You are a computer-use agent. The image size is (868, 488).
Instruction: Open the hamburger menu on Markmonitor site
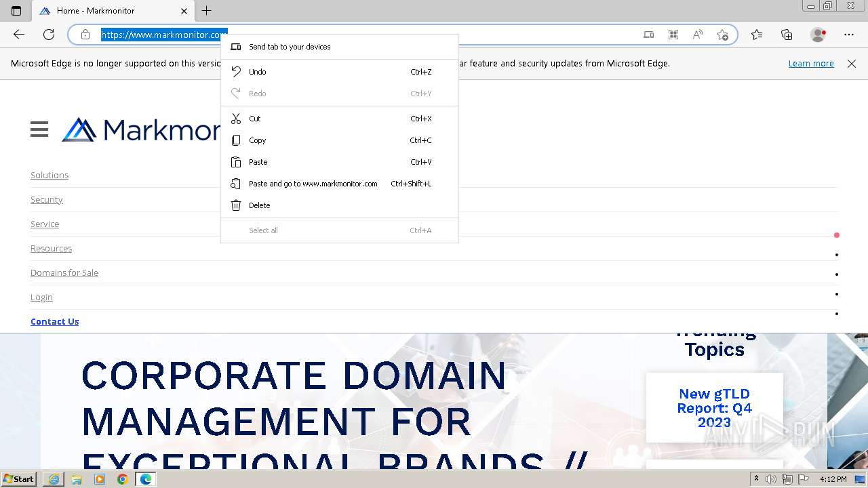tap(39, 129)
